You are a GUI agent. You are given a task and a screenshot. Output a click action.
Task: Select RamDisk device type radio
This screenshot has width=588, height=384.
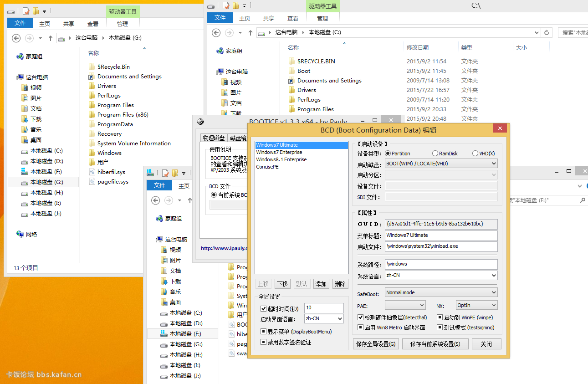coord(435,154)
